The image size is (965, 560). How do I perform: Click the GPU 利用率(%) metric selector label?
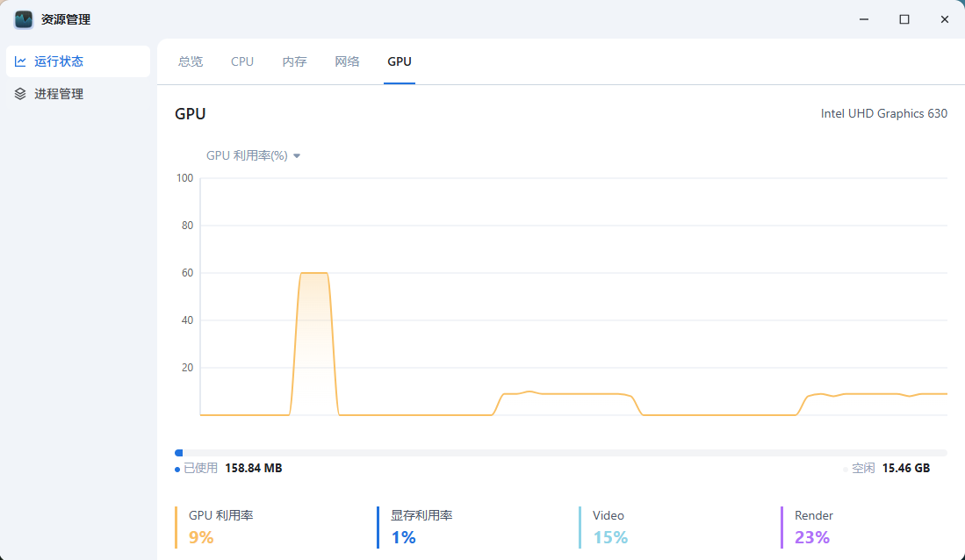247,155
